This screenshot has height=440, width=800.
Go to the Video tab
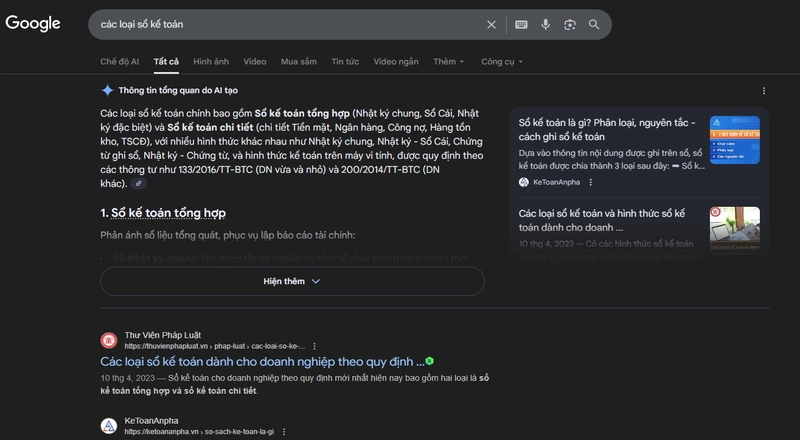tap(255, 62)
